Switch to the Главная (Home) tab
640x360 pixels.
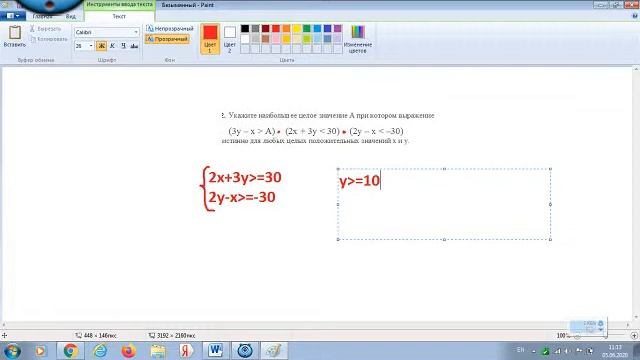(x=42, y=16)
